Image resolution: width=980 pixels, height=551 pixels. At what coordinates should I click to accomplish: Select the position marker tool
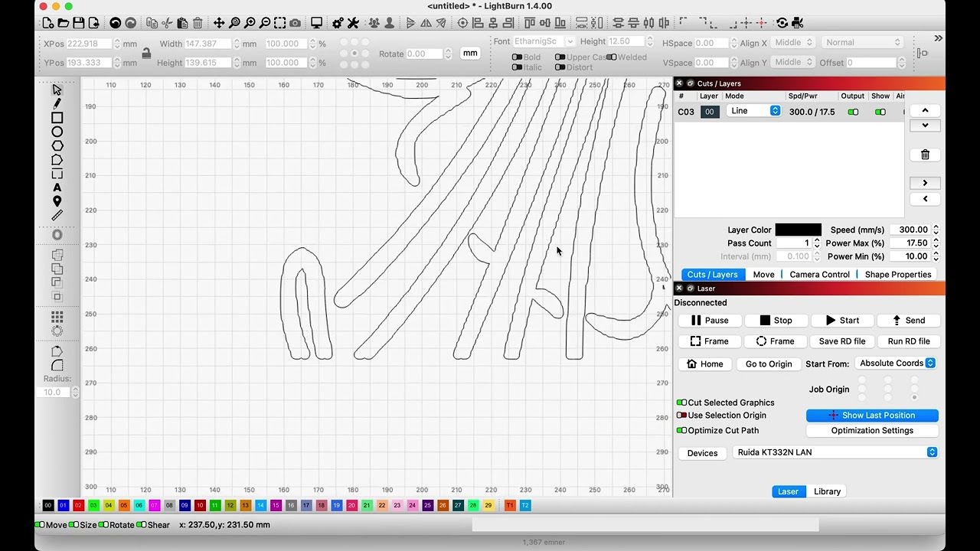57,201
